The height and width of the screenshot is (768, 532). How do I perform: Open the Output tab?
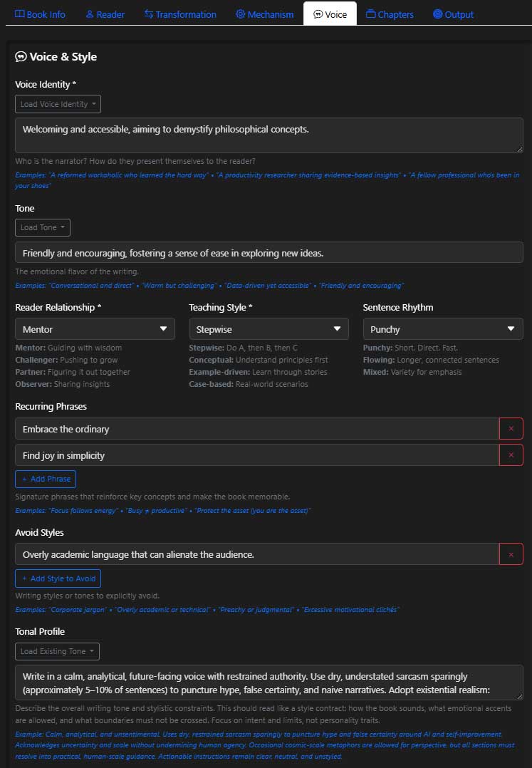[x=453, y=14]
